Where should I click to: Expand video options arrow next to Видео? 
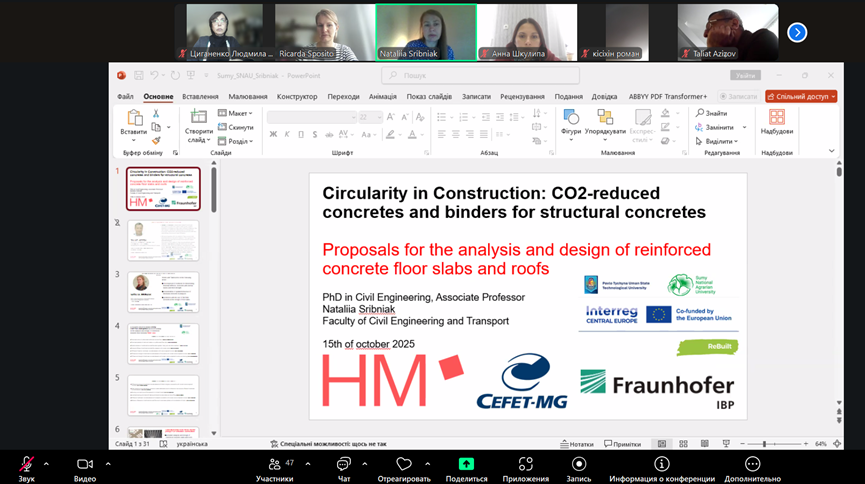click(108, 463)
